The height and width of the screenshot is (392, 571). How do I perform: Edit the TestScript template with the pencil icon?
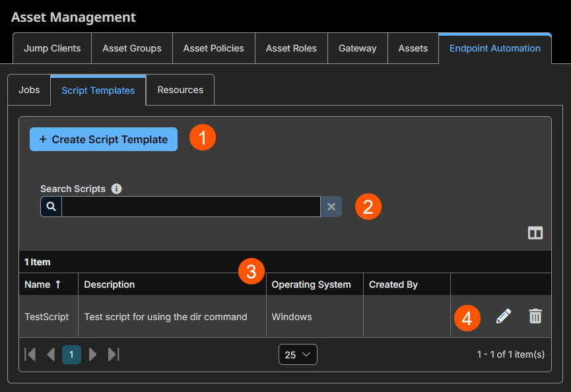point(503,316)
